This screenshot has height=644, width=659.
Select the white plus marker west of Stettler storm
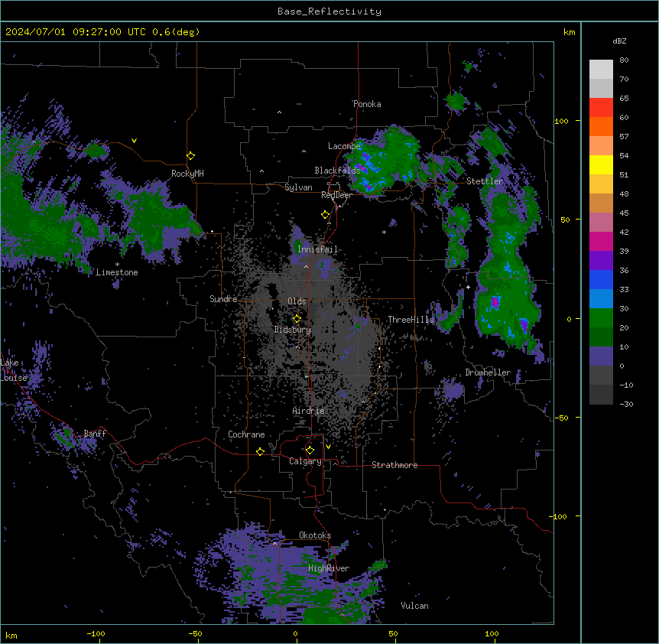pos(468,287)
